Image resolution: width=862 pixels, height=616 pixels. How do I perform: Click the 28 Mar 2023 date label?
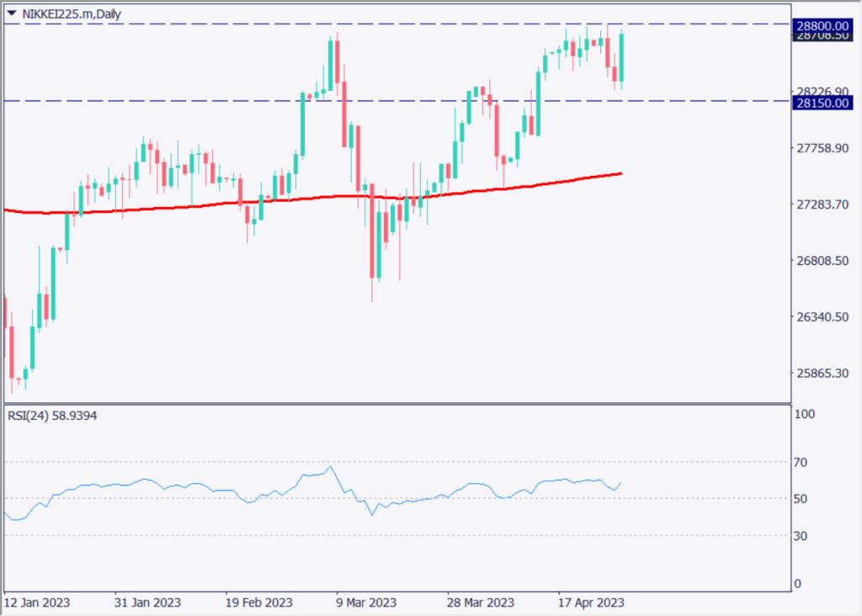(x=481, y=603)
